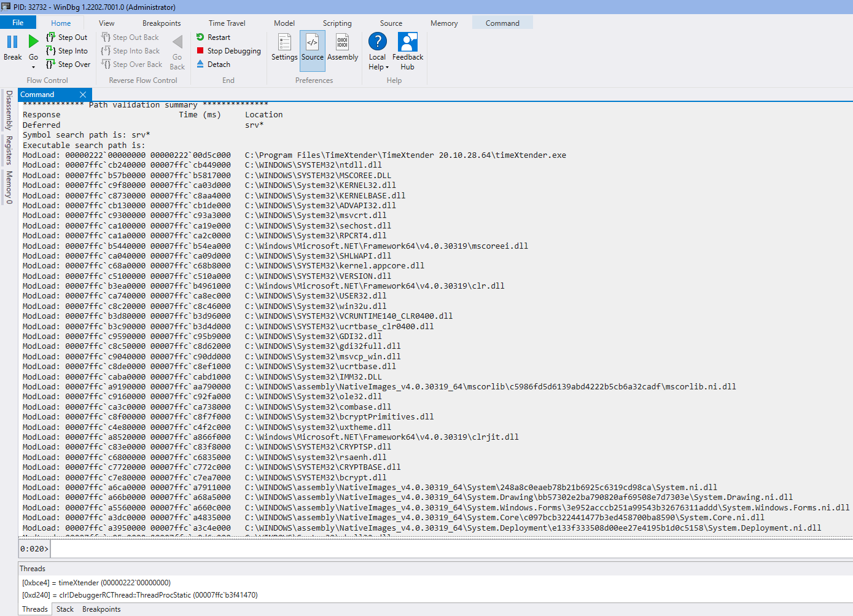Click the Break pause icon
The width and height of the screenshot is (853, 616).
click(x=12, y=42)
